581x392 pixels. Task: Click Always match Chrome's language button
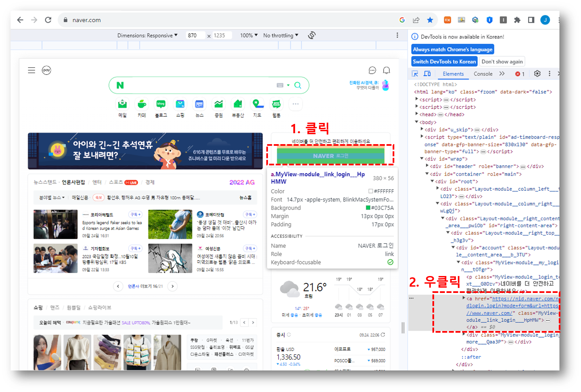coord(452,49)
